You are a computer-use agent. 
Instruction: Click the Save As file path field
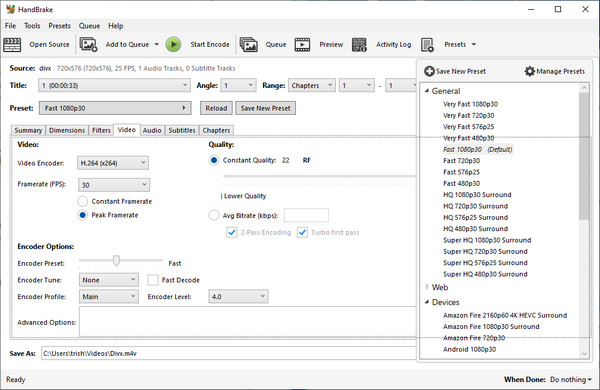[229, 353]
